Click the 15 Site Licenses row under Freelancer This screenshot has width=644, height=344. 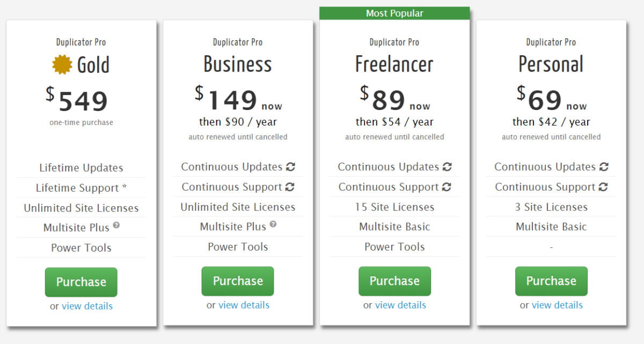click(x=394, y=207)
